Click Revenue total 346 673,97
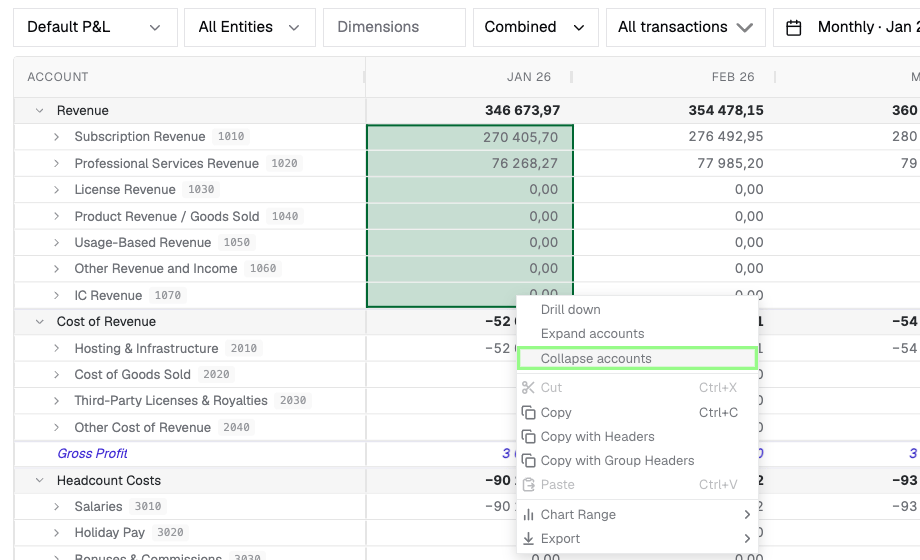This screenshot has width=920, height=560. tap(522, 110)
